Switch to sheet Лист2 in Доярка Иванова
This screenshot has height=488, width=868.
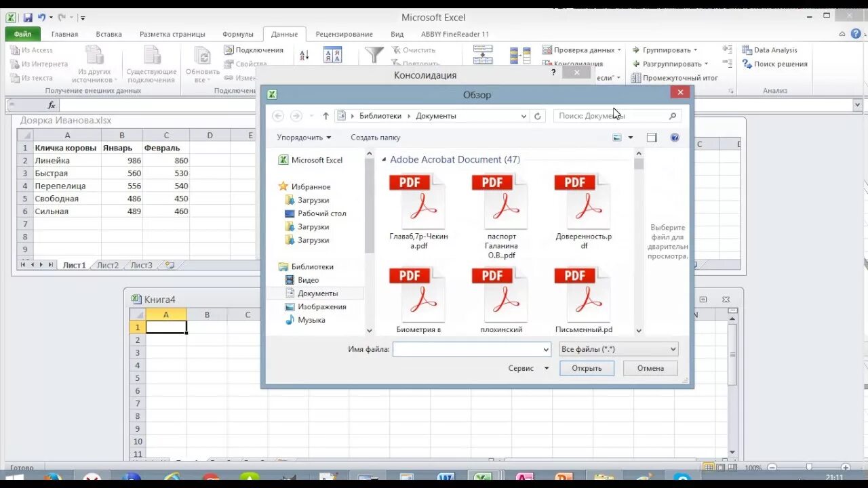point(108,265)
